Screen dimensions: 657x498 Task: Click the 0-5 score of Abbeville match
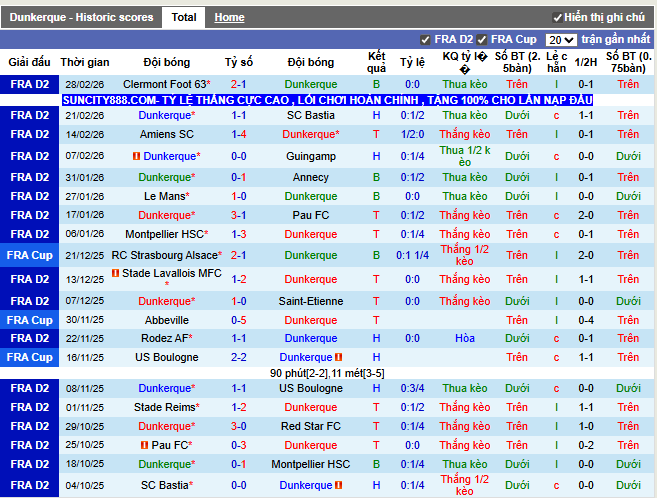[239, 320]
